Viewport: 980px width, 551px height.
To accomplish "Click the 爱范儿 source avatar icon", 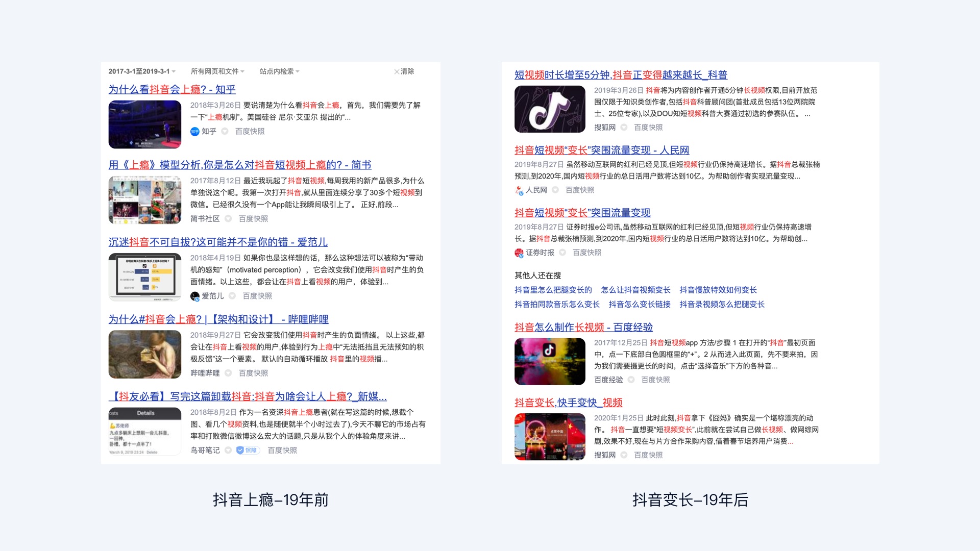I will (x=194, y=296).
